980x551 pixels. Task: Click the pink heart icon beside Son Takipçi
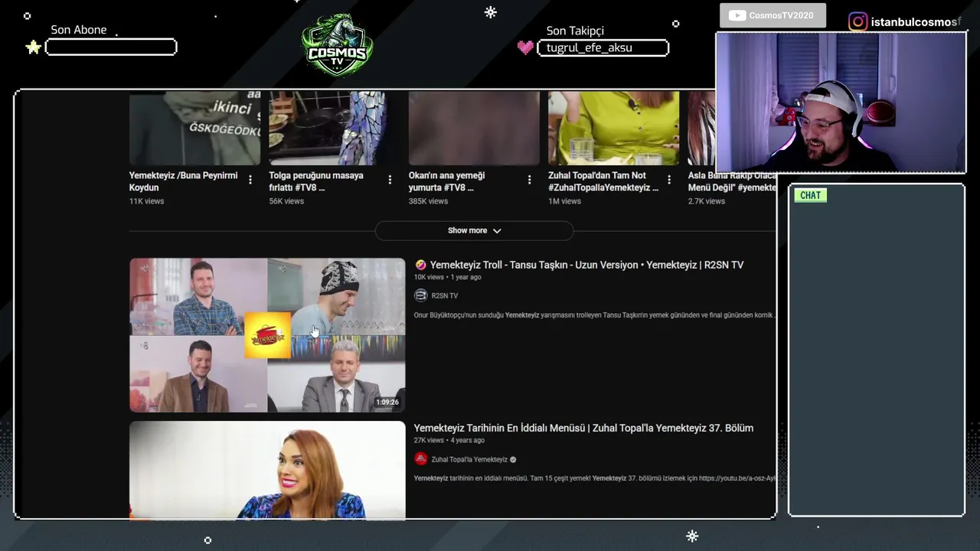point(525,47)
